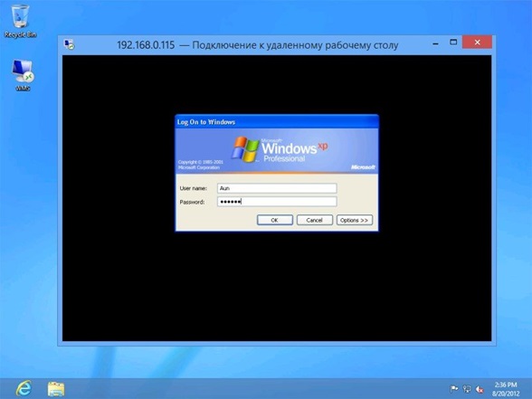Focus the User name field
Screen dimensions: 532x399
[277, 188]
